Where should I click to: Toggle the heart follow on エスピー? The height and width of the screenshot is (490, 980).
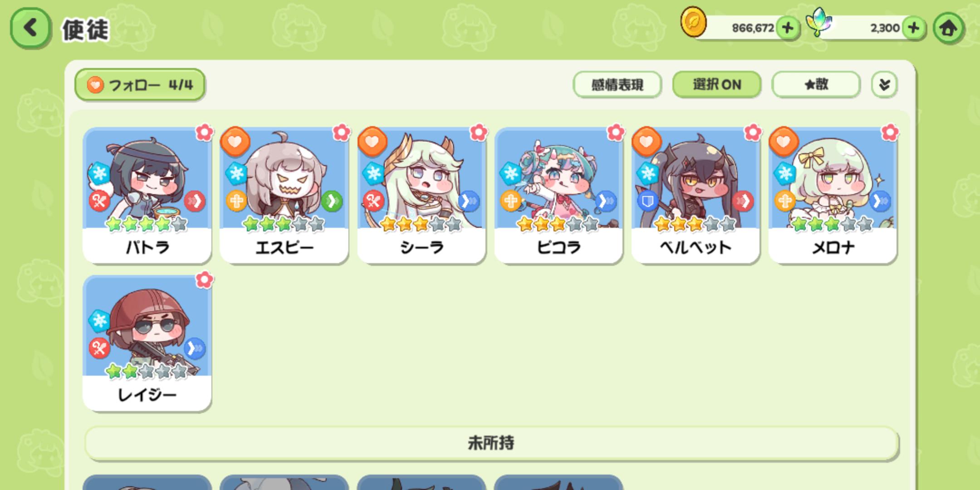click(235, 142)
